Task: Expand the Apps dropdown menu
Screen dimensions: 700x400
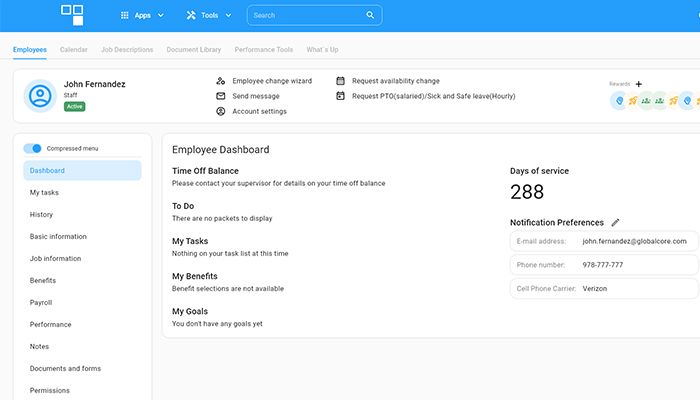Action: [141, 16]
